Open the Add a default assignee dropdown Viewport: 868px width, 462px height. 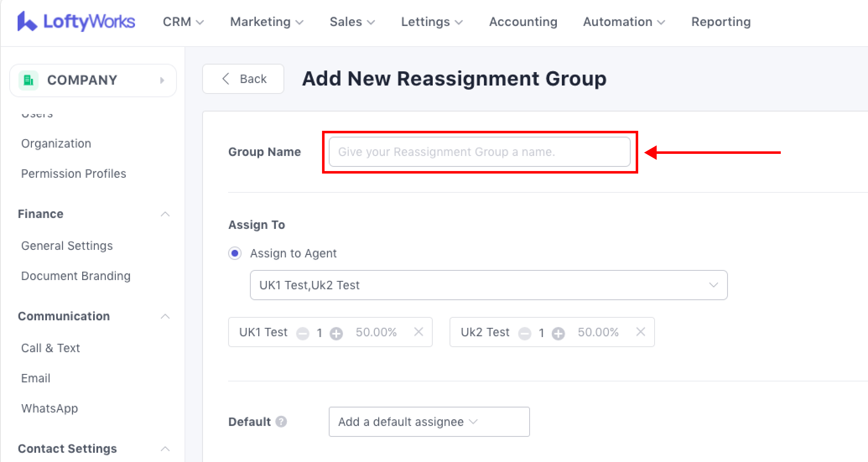point(429,422)
